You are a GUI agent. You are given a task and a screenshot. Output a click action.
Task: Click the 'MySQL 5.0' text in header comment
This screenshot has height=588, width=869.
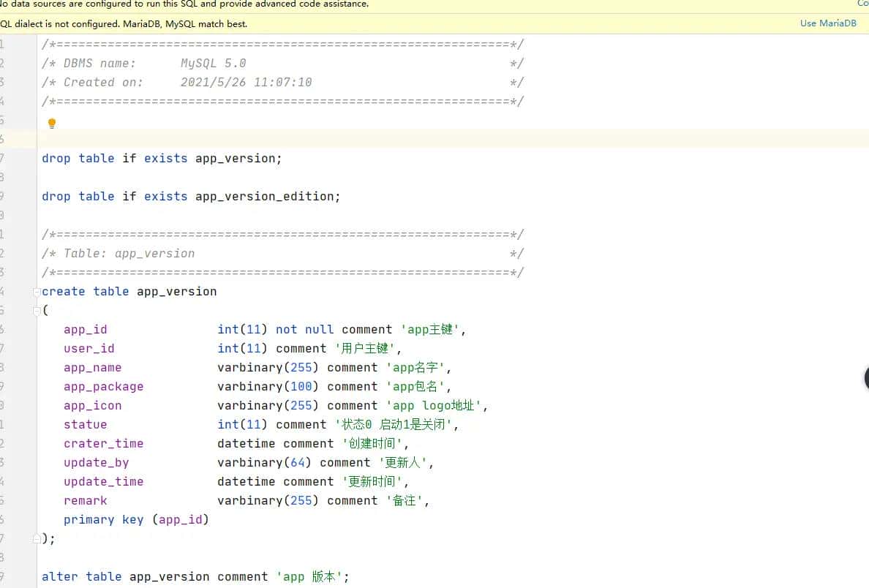click(213, 64)
